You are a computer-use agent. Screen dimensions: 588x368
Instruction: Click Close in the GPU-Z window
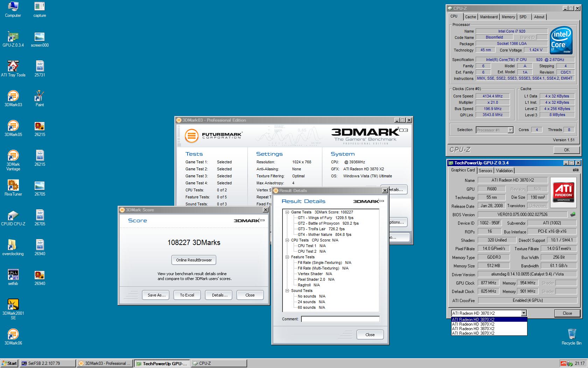567,313
